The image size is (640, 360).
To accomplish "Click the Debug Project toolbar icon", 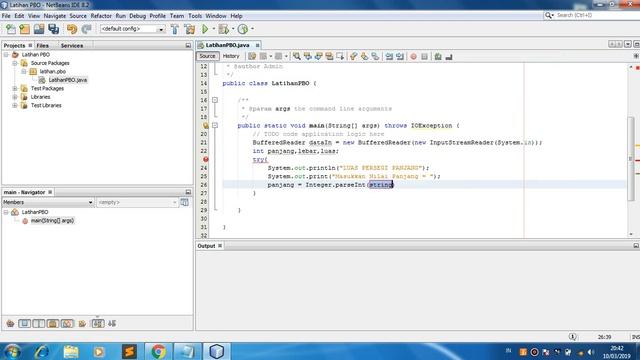I will (223, 29).
